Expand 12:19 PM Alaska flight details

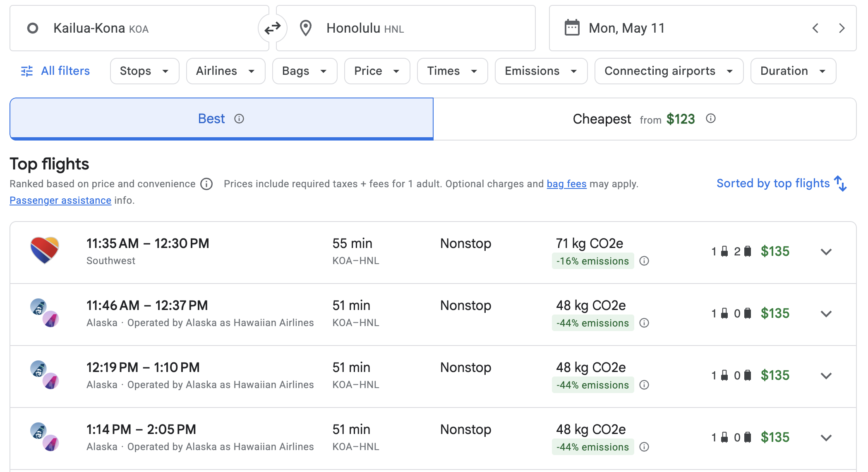coord(826,376)
